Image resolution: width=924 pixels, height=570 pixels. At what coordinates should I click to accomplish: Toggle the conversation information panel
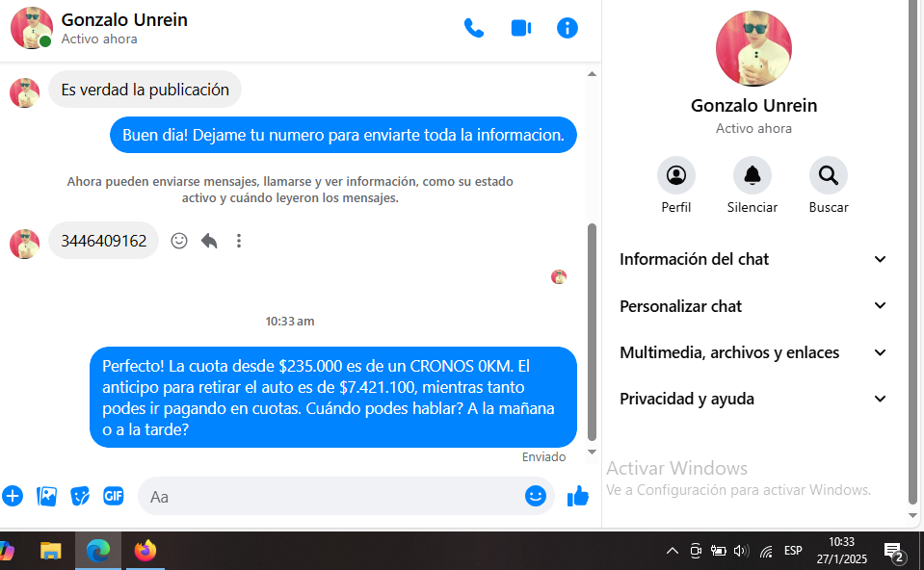tap(568, 28)
